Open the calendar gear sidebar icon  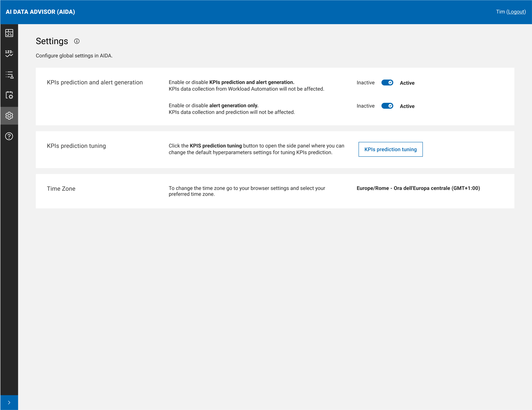pyautogui.click(x=9, y=95)
